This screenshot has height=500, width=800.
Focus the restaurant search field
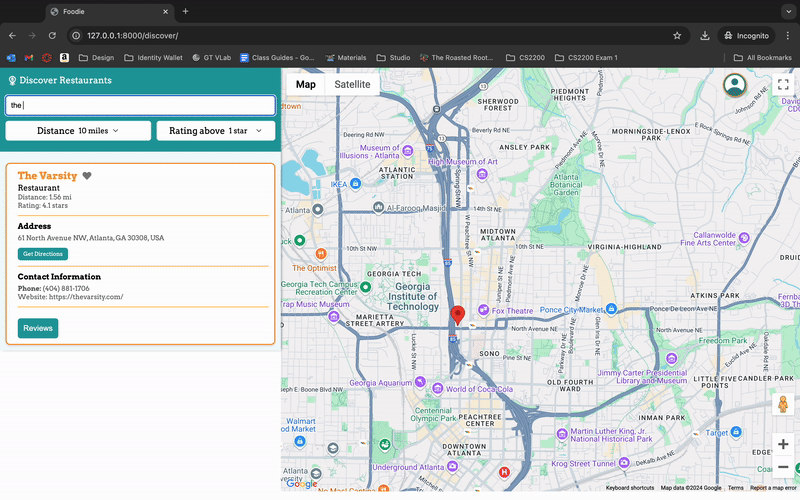[140, 105]
